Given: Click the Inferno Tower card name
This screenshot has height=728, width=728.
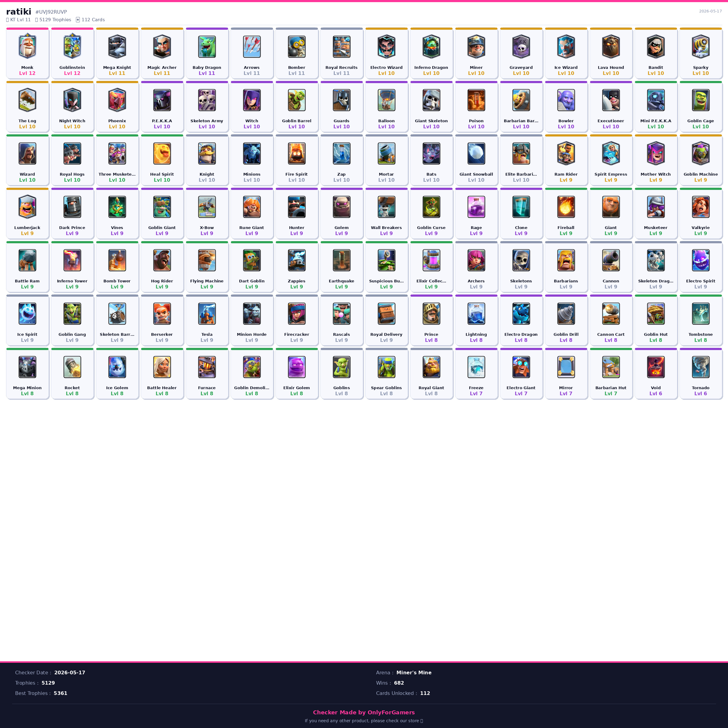Looking at the screenshot, I should [72, 281].
